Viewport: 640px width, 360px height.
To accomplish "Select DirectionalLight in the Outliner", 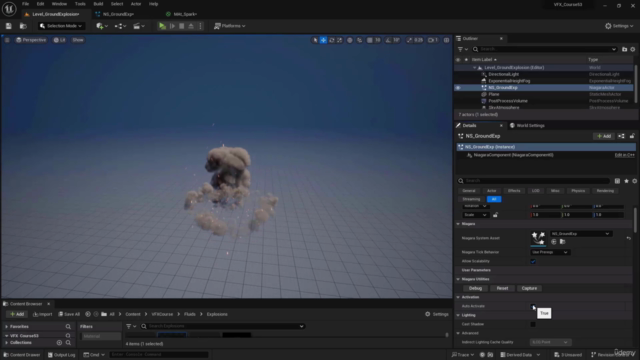I will click(503, 74).
